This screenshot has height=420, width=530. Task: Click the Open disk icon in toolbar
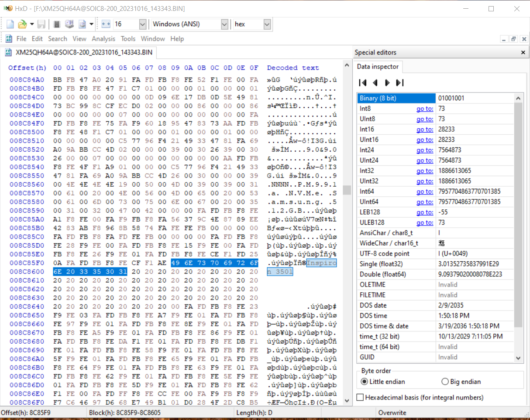69,24
